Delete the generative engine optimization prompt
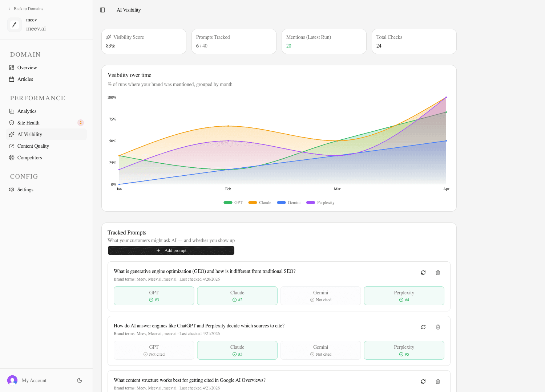This screenshot has width=545, height=392. [x=438, y=273]
